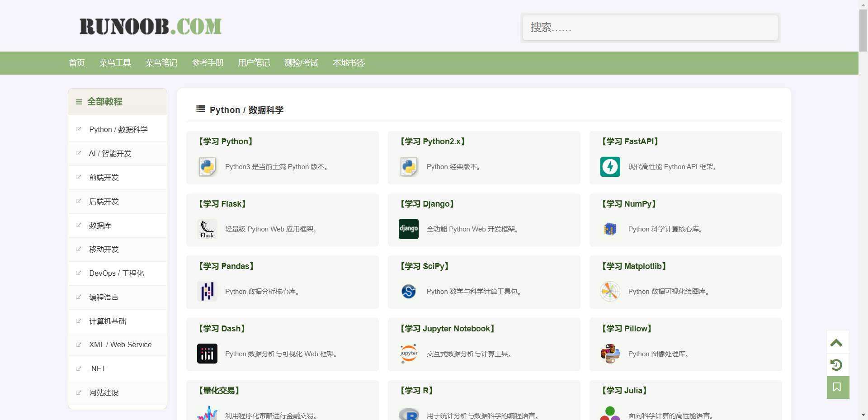Open the 【学习 FastAPI】 tutorial title
The image size is (868, 420).
click(630, 142)
